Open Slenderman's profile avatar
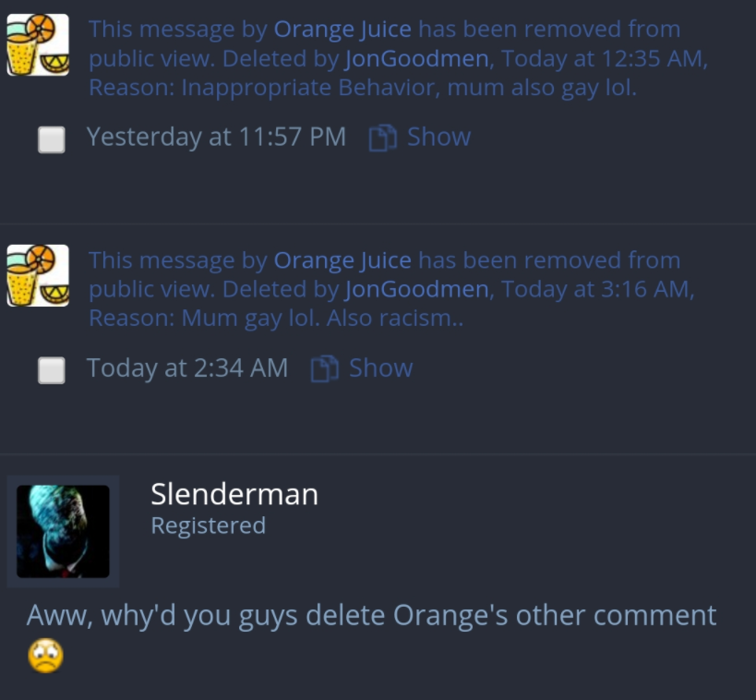 coord(63,531)
